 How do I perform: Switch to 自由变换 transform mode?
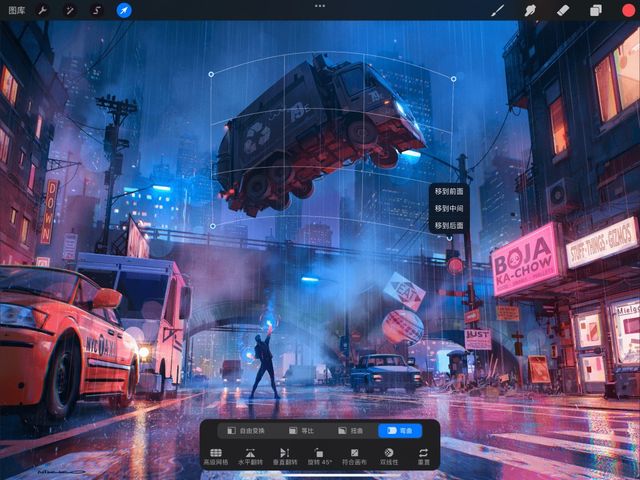point(246,430)
